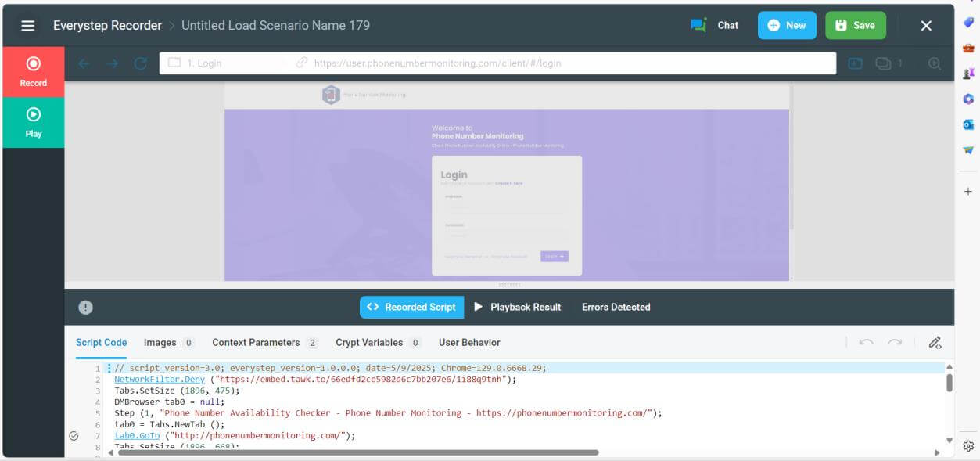Click the script's horizontal scrollbar
980x461 pixels.
click(357, 452)
